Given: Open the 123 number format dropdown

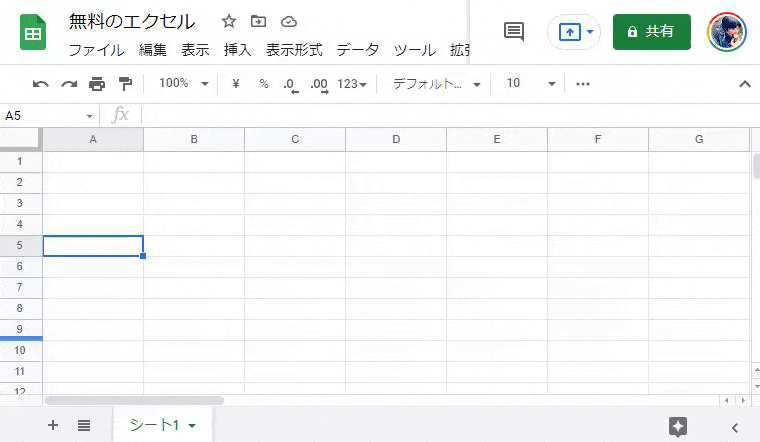Looking at the screenshot, I should [x=352, y=84].
